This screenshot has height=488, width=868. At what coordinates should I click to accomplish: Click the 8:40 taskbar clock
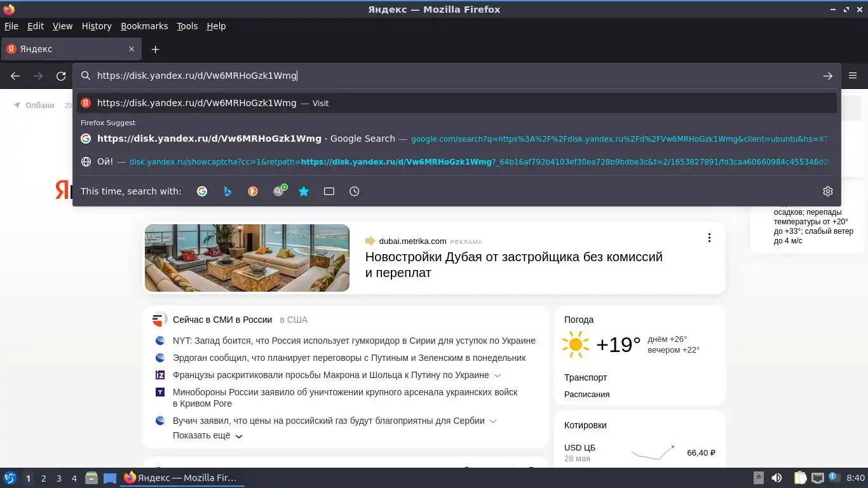(x=855, y=478)
